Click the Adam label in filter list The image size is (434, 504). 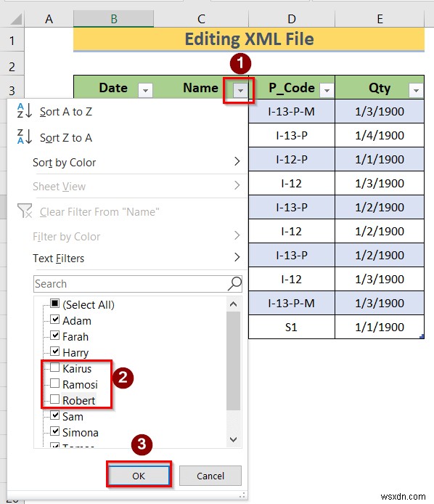(x=77, y=320)
